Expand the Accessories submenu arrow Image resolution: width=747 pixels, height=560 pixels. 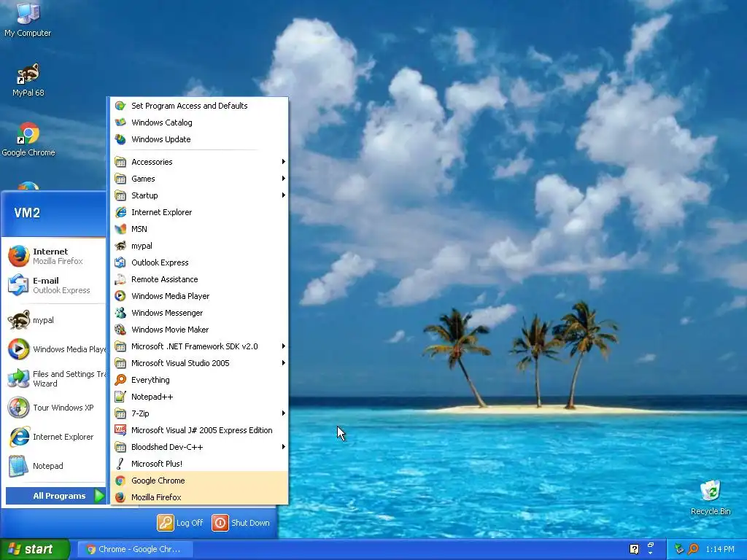point(284,162)
